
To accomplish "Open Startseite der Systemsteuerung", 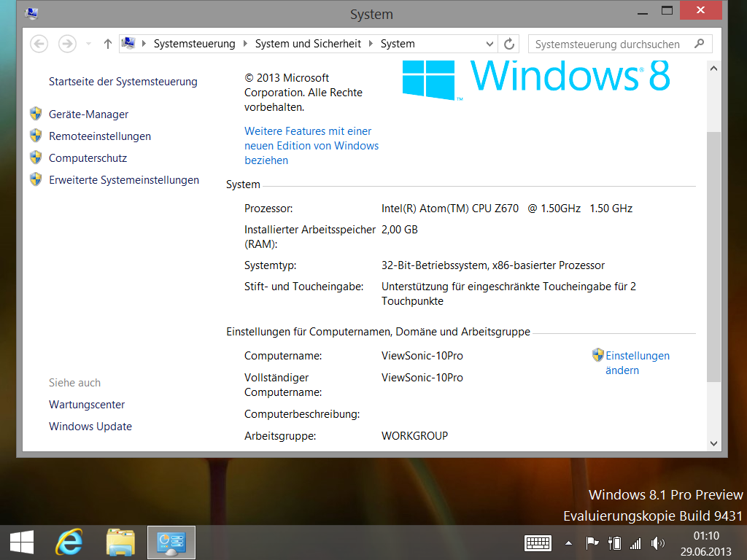I will 123,82.
